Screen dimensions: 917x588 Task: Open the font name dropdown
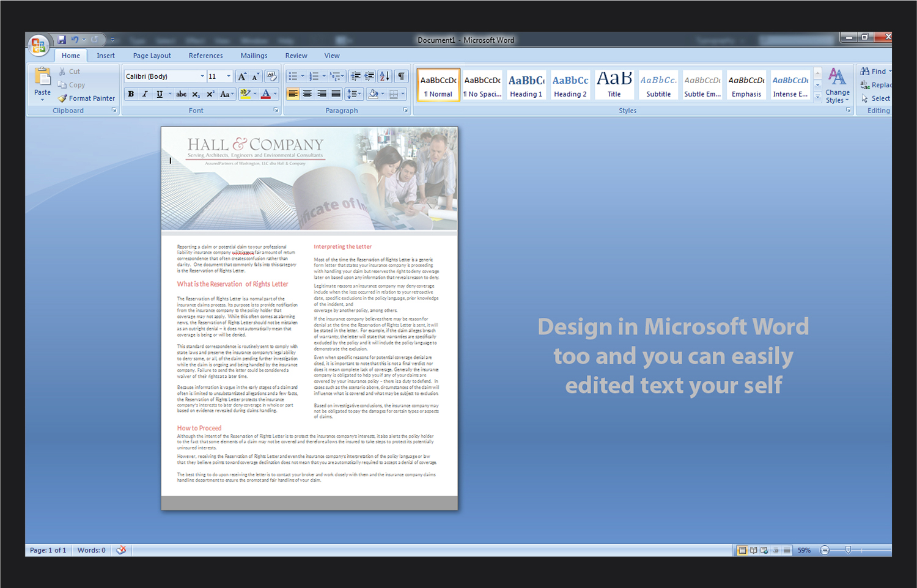[x=202, y=76]
